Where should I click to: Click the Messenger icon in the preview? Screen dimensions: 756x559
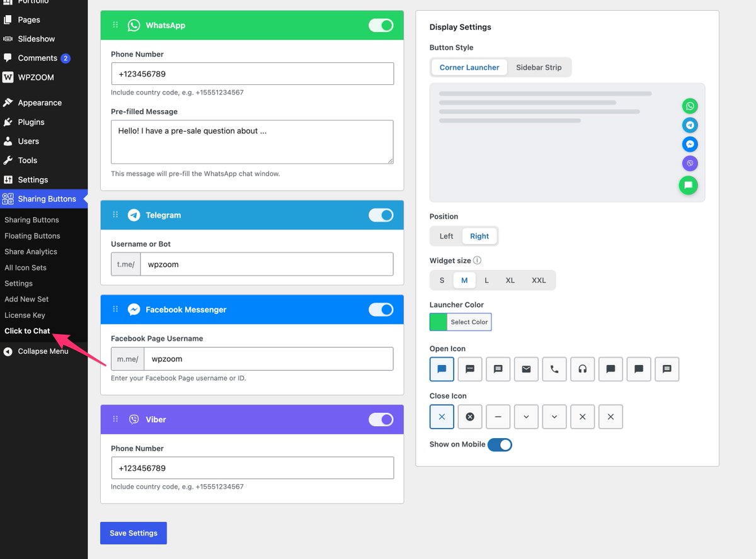pyautogui.click(x=690, y=144)
